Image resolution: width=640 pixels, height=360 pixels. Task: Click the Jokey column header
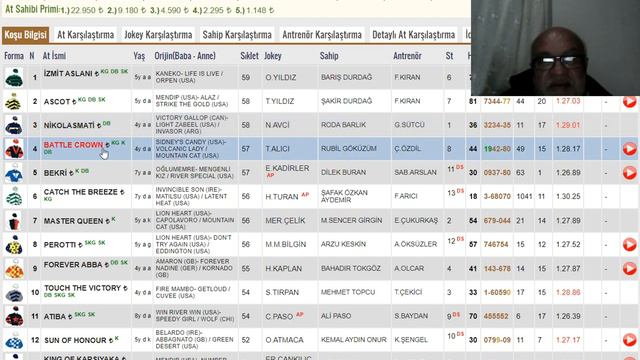click(273, 56)
